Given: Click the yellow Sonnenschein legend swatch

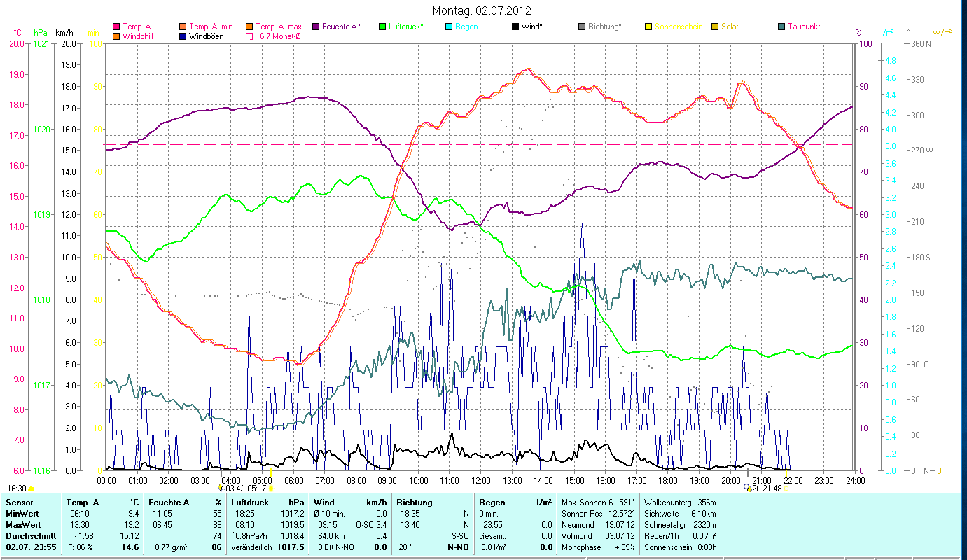Looking at the screenshot, I should [648, 27].
